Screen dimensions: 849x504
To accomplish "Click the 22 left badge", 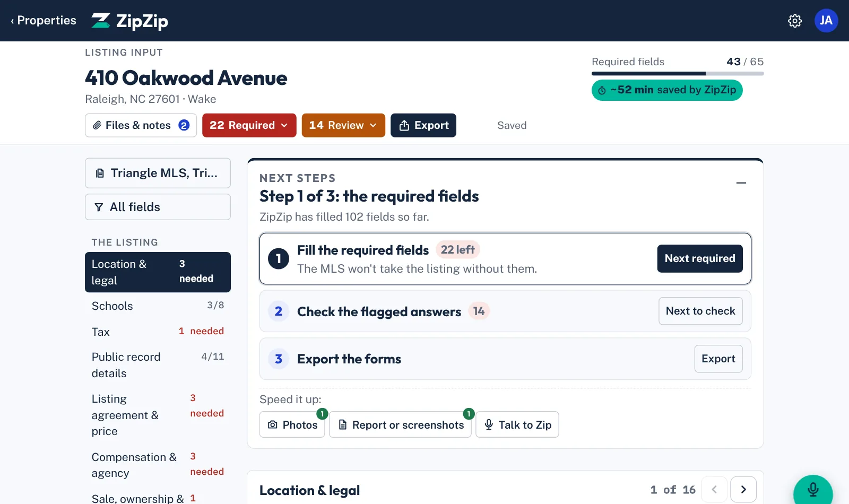I will [458, 249].
